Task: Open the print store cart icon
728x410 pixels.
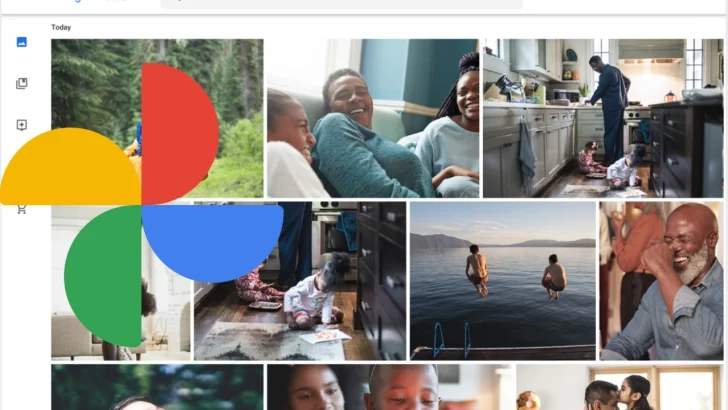Action: (21, 209)
